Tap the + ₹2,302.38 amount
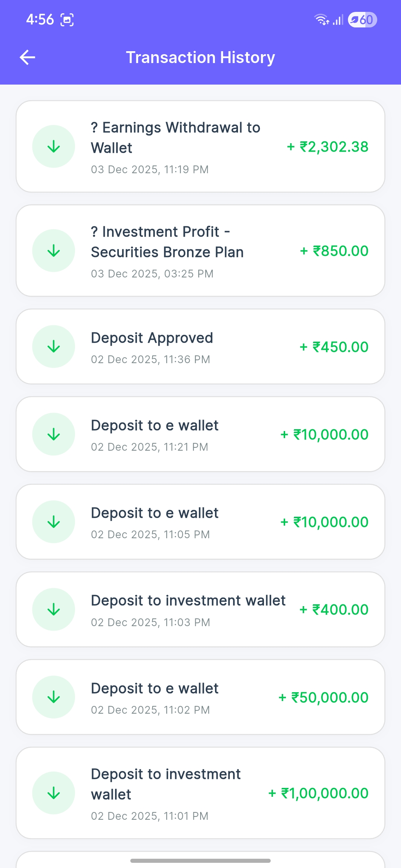Viewport: 401px width, 868px height. click(327, 147)
